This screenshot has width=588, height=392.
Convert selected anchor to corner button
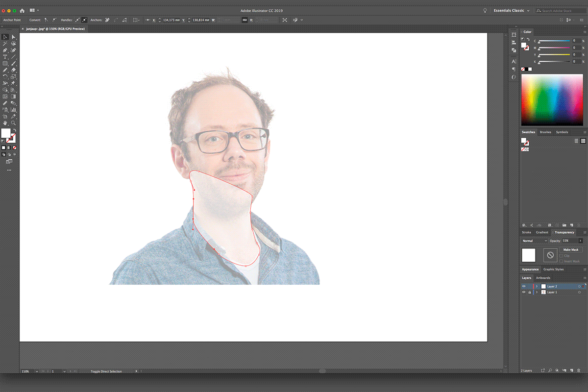(x=46, y=20)
